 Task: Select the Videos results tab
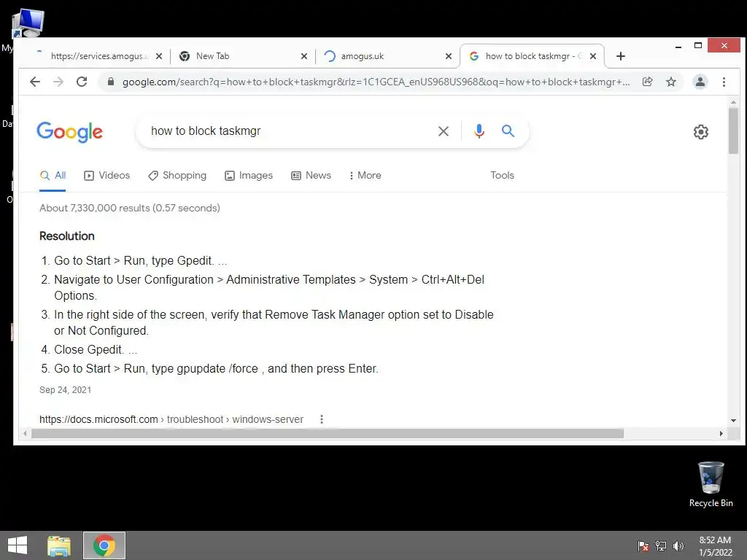[x=107, y=175]
